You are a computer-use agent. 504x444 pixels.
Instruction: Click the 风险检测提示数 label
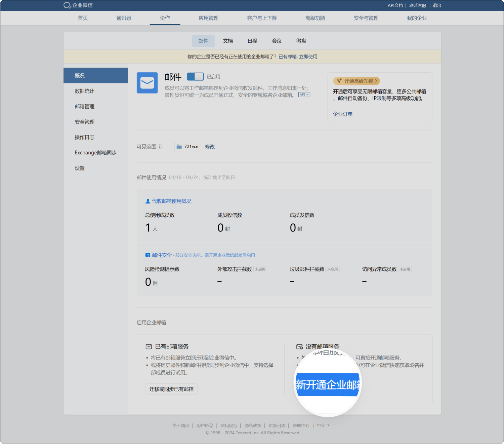162,269
